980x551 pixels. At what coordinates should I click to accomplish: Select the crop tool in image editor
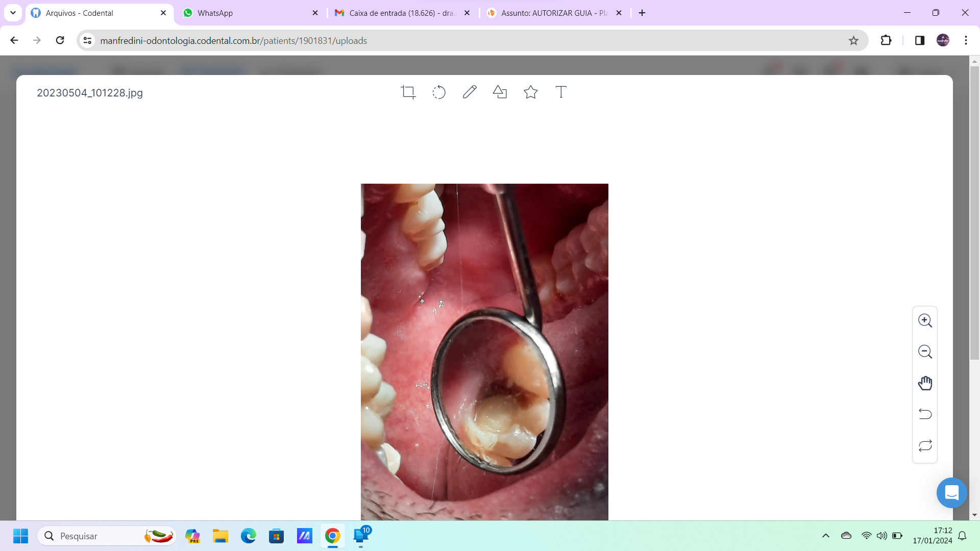click(408, 92)
